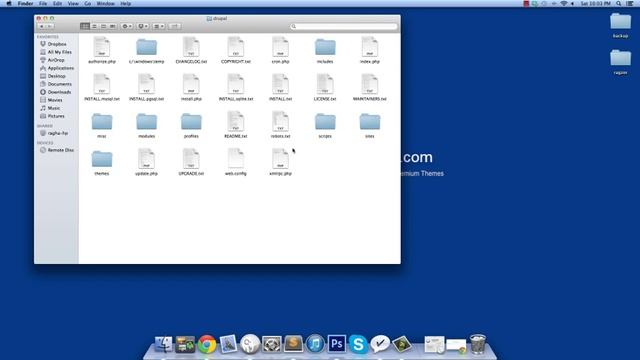Image resolution: width=640 pixels, height=360 pixels.
Task: Open Downloads from the sidebar
Action: 56,92
